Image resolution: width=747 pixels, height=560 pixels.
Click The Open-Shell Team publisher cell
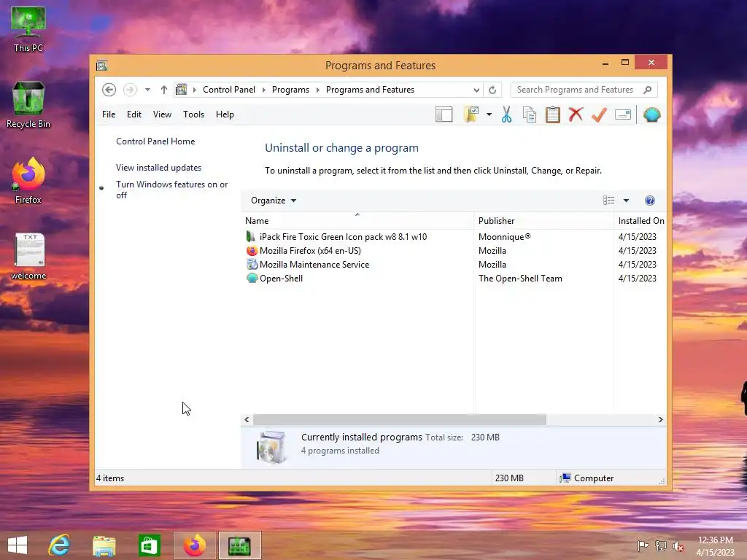[x=520, y=278]
